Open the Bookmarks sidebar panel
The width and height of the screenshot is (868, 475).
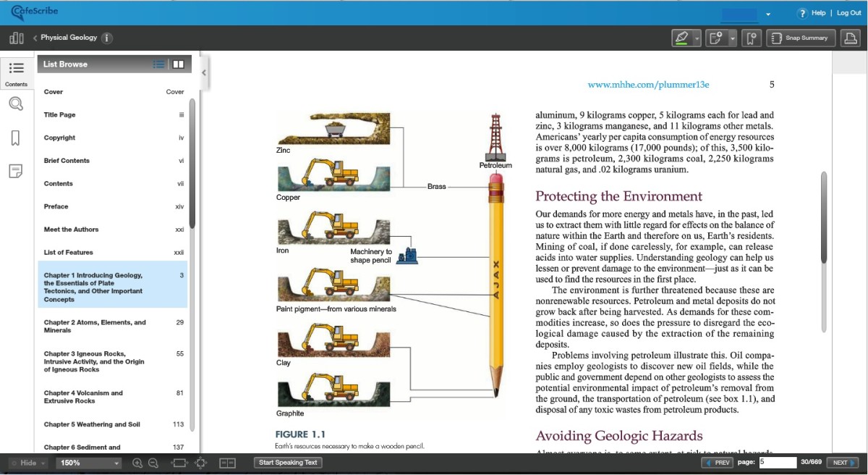16,138
